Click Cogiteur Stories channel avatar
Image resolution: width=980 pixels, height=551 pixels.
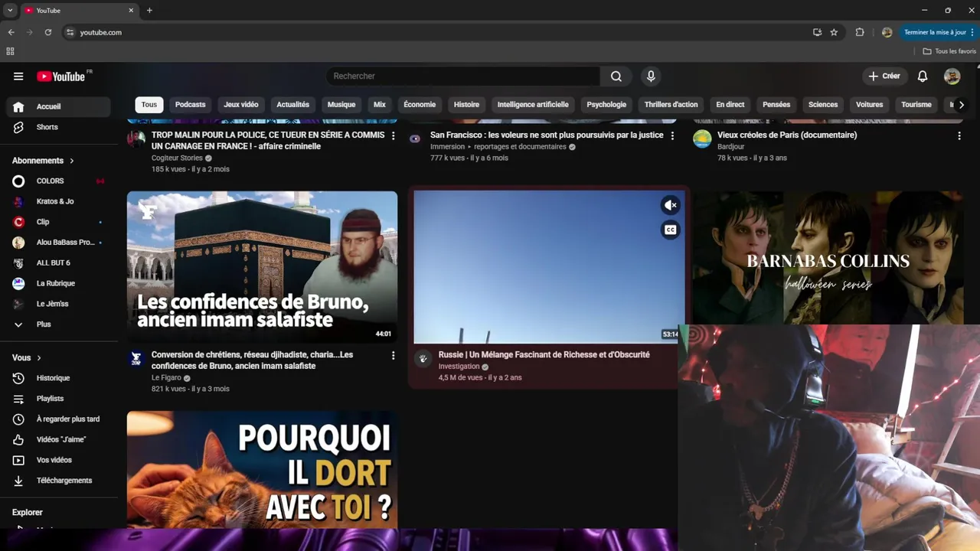pos(136,139)
